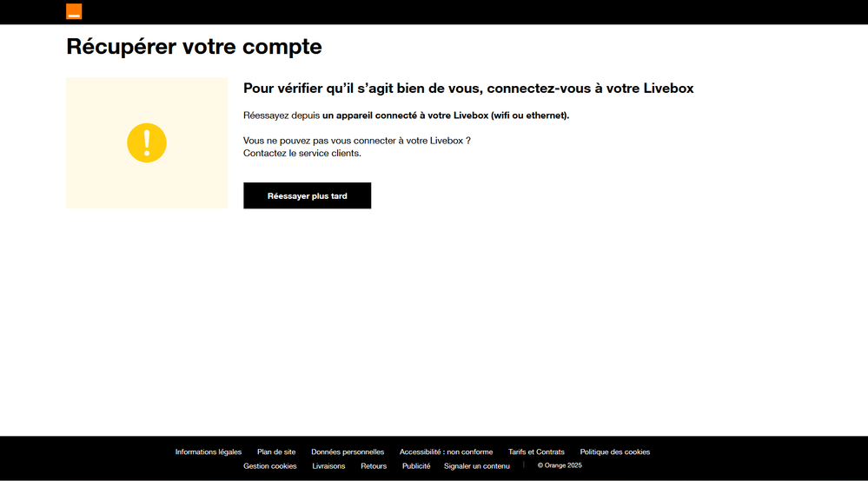Open Informations légales footer link
This screenshot has height=481, width=868.
[x=209, y=451]
